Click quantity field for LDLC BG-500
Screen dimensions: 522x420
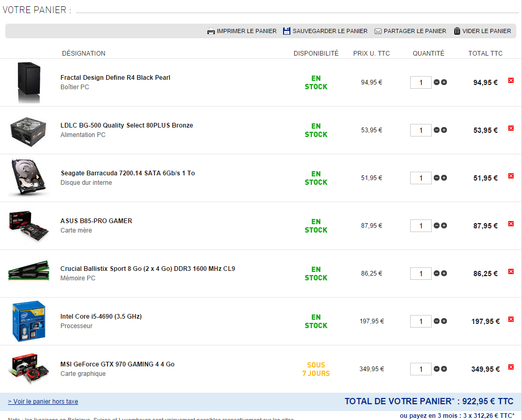pos(421,130)
